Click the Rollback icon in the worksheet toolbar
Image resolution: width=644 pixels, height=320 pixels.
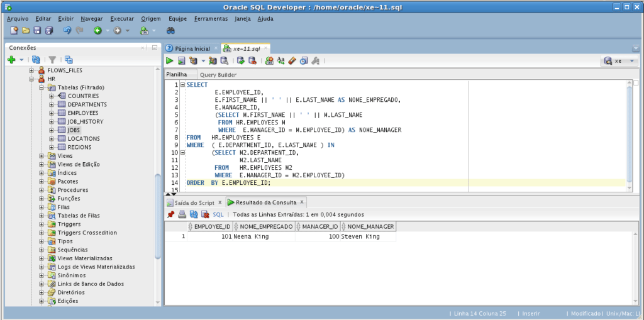[252, 61]
